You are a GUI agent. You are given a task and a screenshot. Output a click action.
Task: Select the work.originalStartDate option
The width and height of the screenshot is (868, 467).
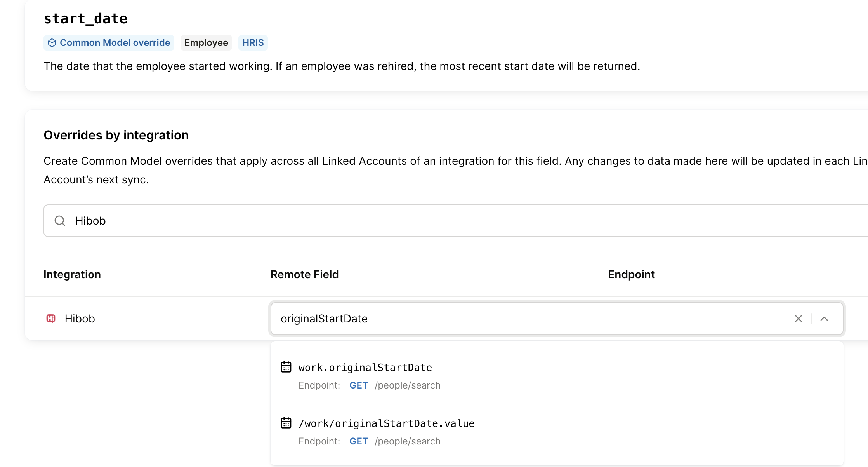pos(365,368)
